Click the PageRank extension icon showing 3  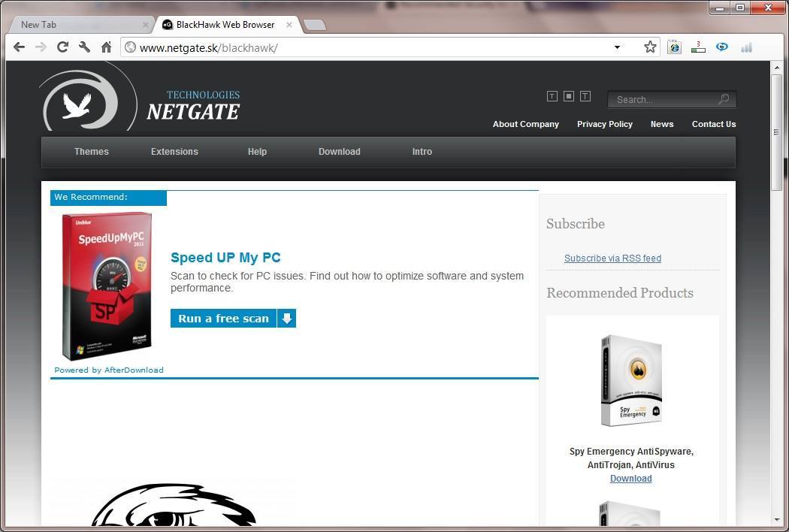coord(698,47)
